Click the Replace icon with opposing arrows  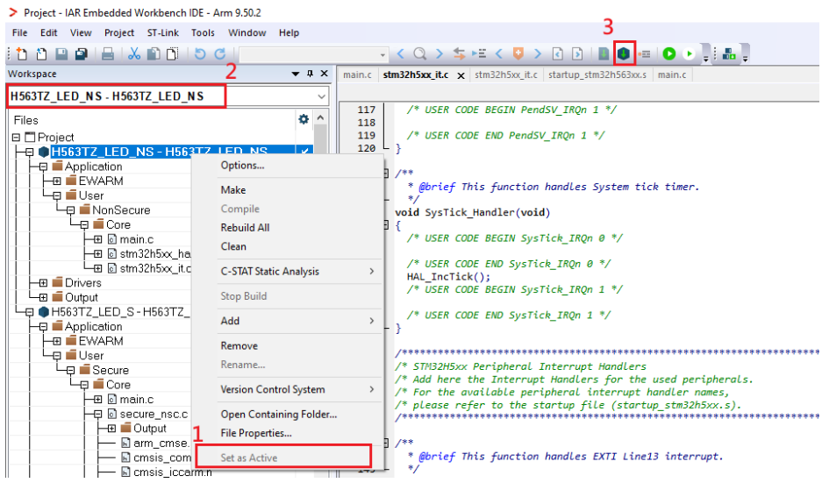460,53
